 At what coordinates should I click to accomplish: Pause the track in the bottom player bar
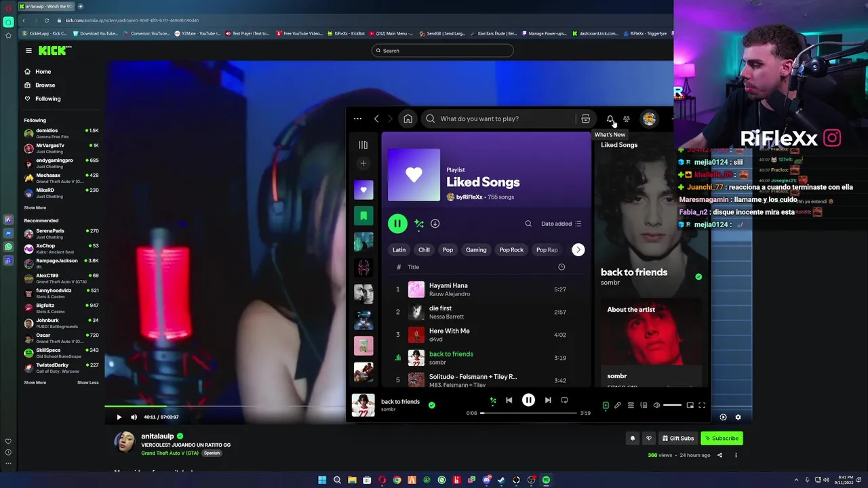(x=528, y=400)
